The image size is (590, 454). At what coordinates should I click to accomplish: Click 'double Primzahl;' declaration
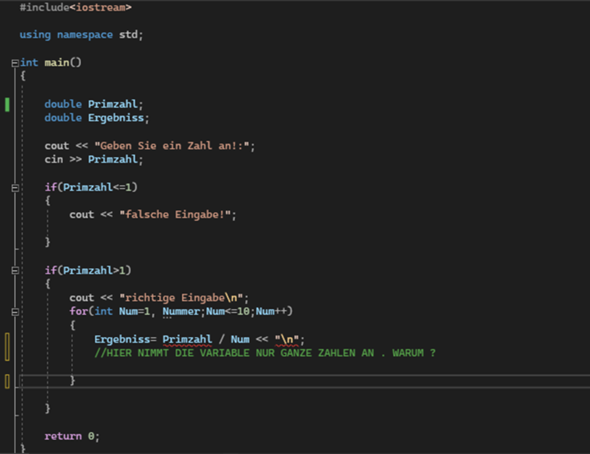[x=94, y=104]
